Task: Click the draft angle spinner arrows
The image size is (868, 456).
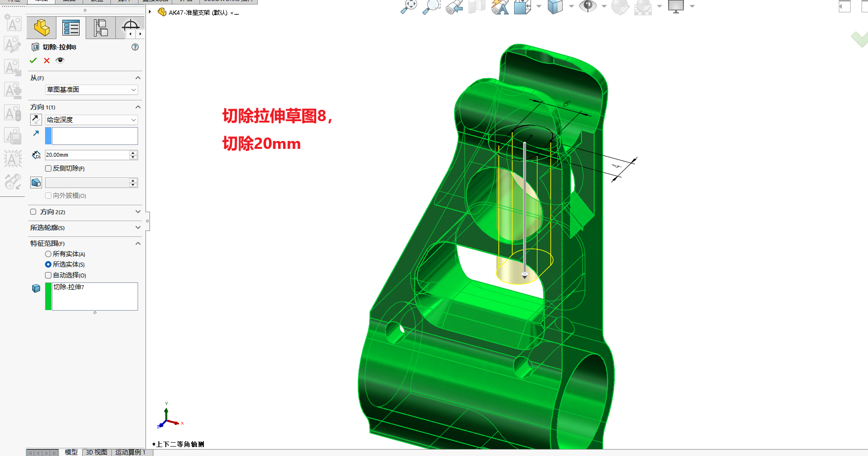Action: 133,182
